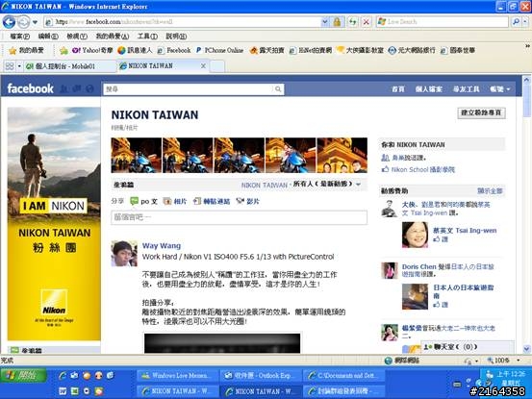Open Doris Chen's profile link

[x=419, y=266]
